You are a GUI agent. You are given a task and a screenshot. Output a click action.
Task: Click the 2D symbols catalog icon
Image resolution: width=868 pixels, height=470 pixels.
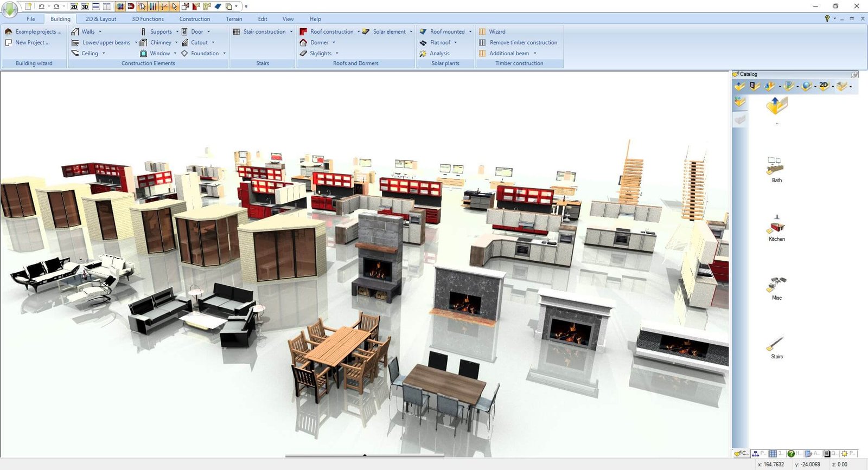pos(824,86)
